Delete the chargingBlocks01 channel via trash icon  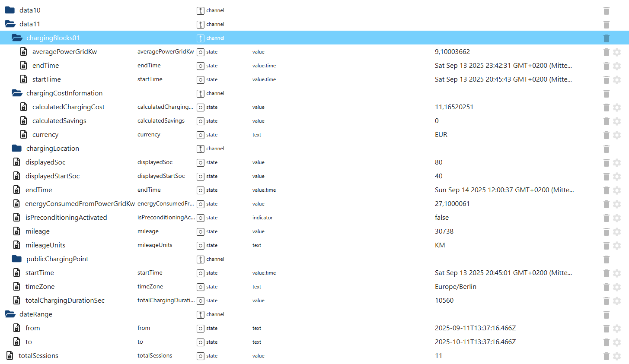606,38
